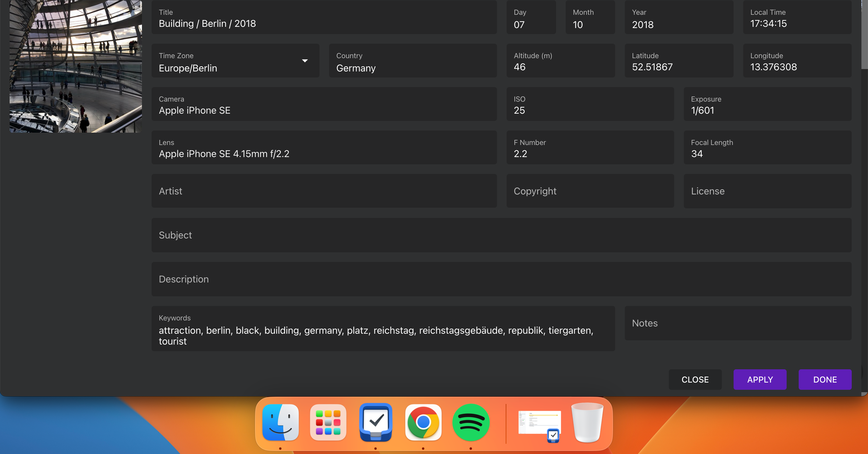Open the Taska checklist app in dock
Viewport: 868px width, 454px height.
tap(375, 423)
